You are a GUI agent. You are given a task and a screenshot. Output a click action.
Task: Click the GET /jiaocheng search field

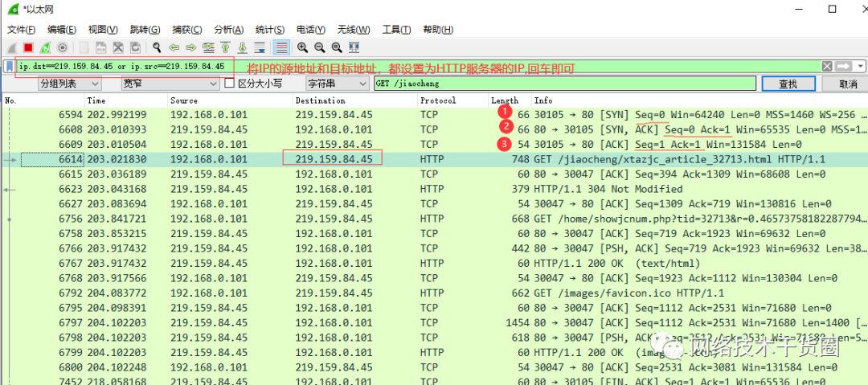pyautogui.click(x=565, y=84)
